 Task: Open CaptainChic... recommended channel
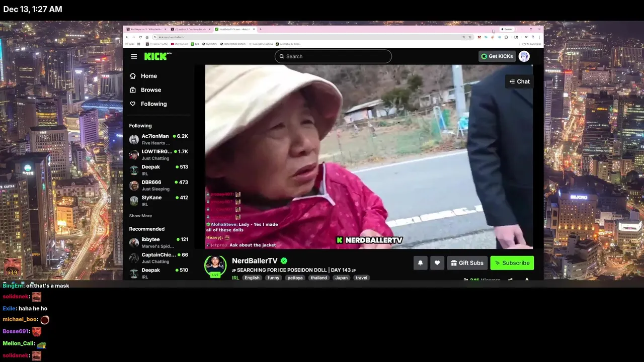click(x=158, y=258)
